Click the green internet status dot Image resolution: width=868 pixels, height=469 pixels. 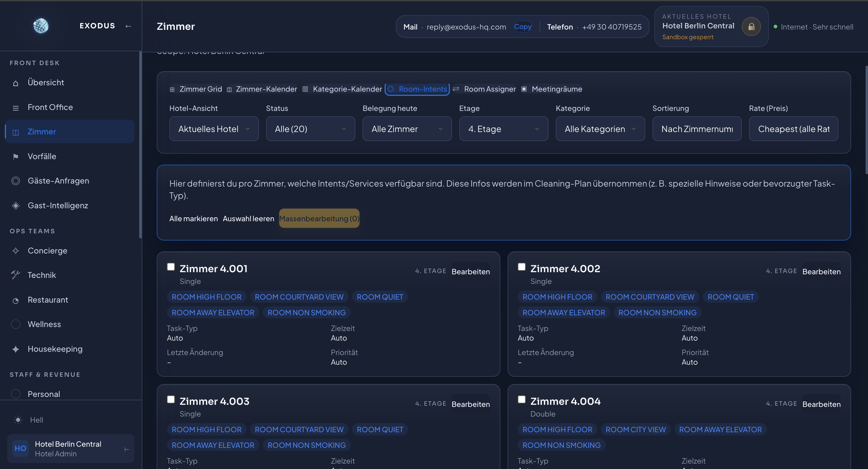click(775, 27)
